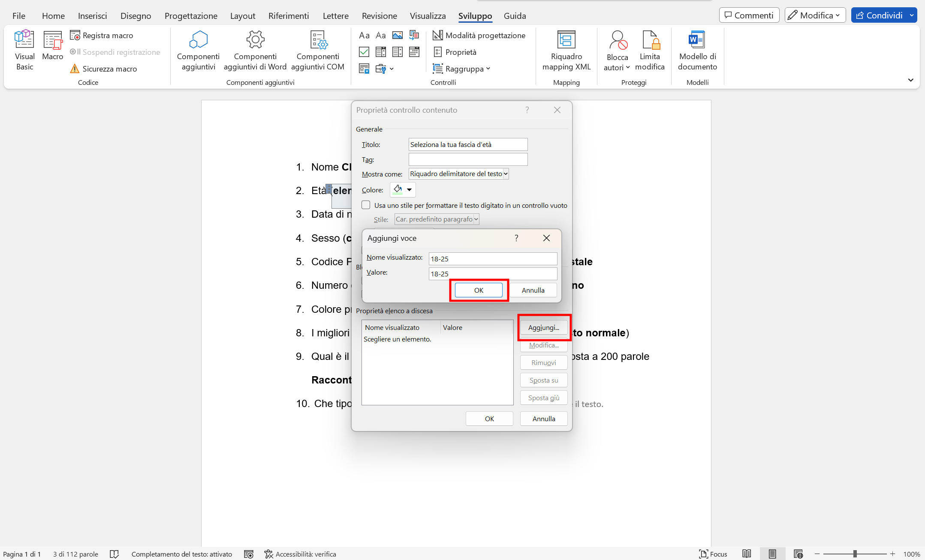This screenshot has width=925, height=560.
Task: Open Riquadro mapping XML pane
Action: coord(566,49)
